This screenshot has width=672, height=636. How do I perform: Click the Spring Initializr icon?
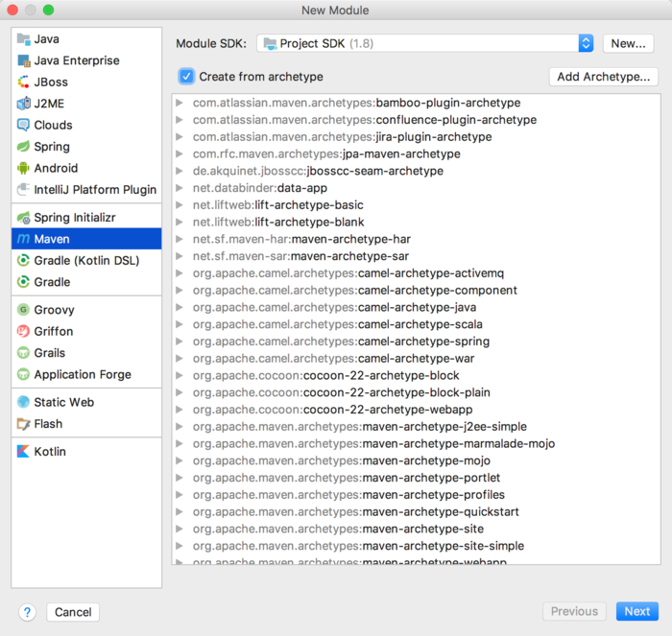click(23, 218)
